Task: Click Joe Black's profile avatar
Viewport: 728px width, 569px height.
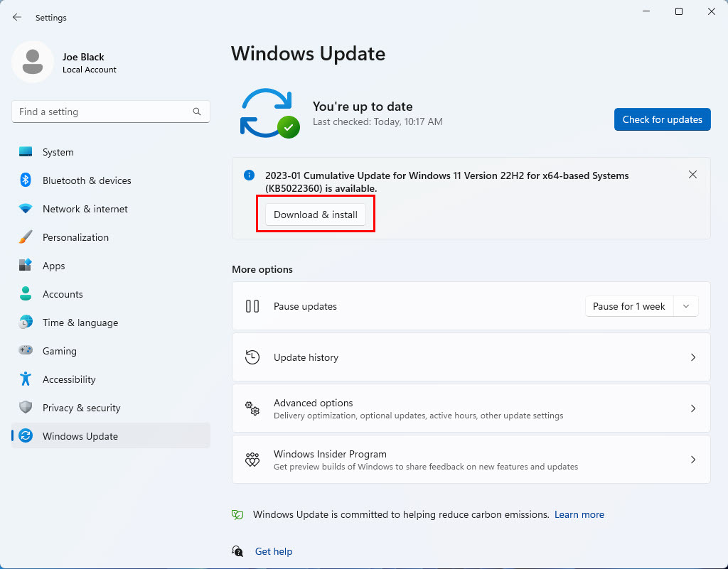Action: [32, 62]
